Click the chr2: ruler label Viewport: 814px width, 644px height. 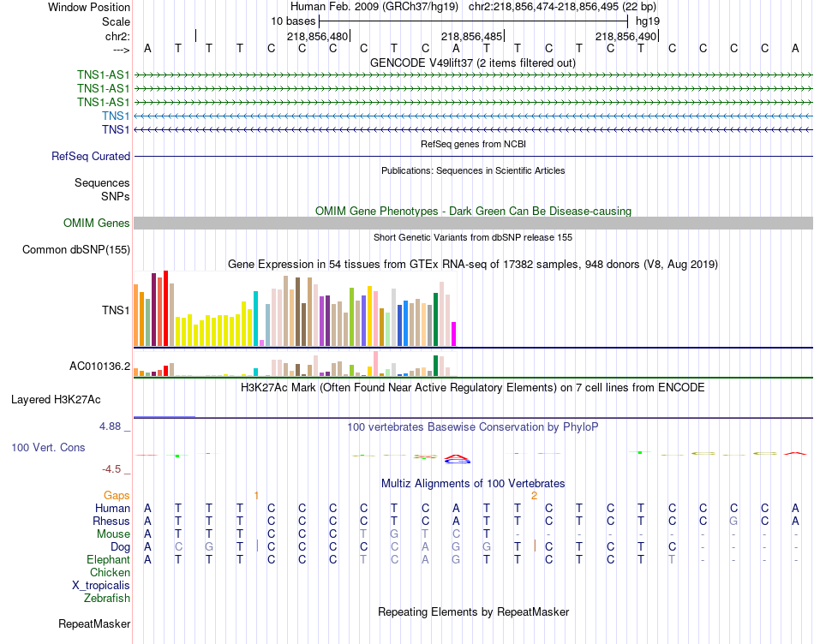(117, 36)
